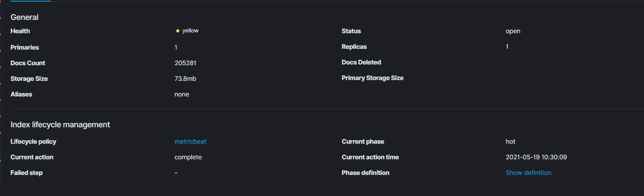Open the metricbeat lifecycle policy link
The width and height of the screenshot is (644, 196).
[x=190, y=142]
